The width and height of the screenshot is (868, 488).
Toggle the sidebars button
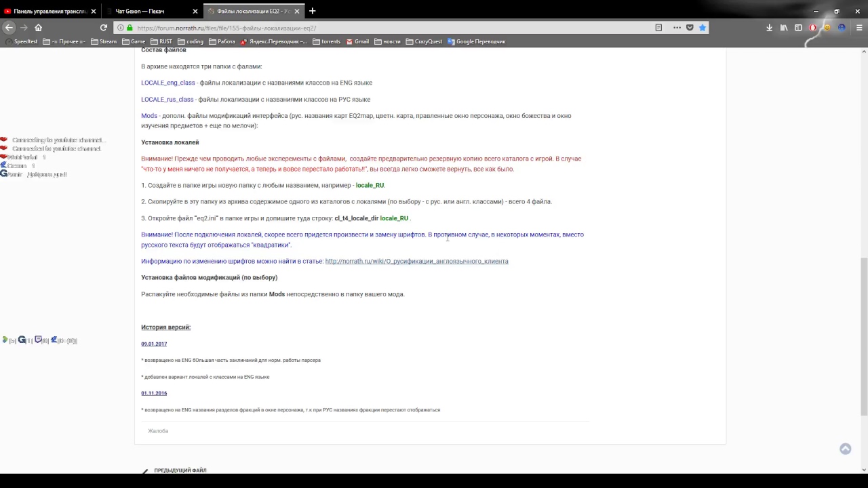point(798,28)
